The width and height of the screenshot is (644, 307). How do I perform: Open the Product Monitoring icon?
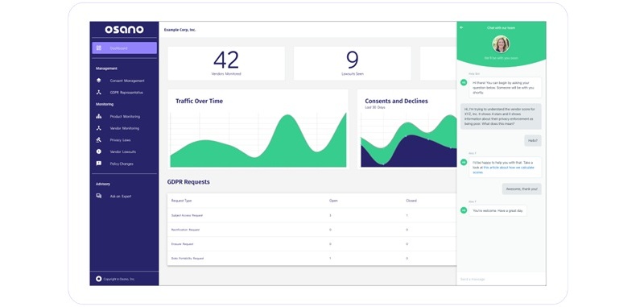click(98, 116)
